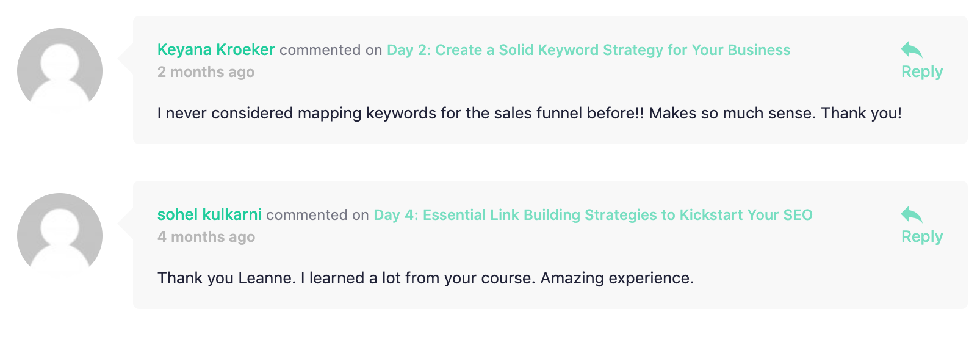Click the reply arrow icon on sohel's comment

click(x=911, y=214)
